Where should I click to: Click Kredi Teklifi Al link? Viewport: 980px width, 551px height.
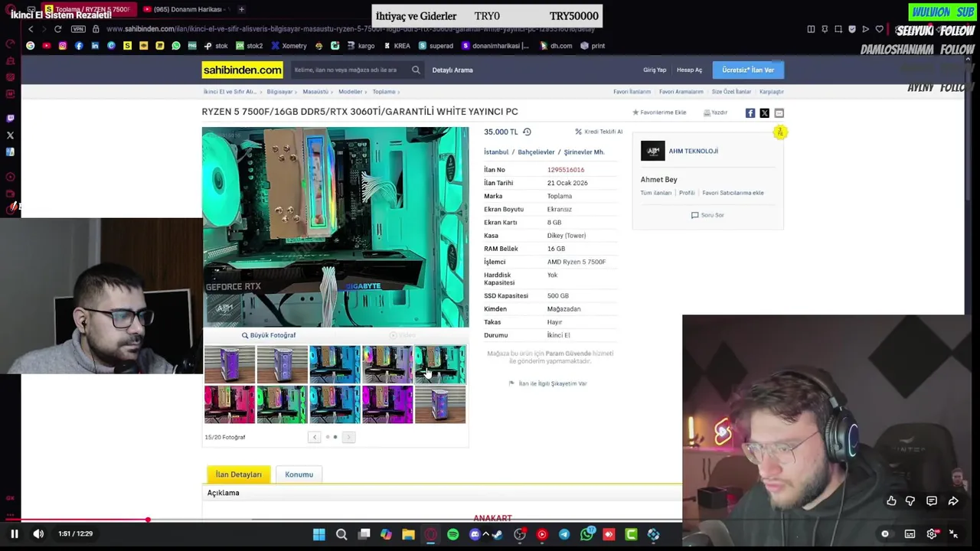599,132
